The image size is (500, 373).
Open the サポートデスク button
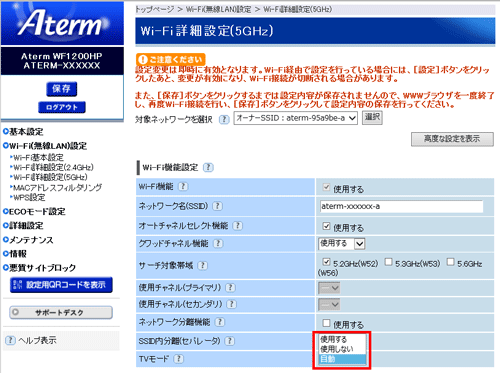point(61,312)
